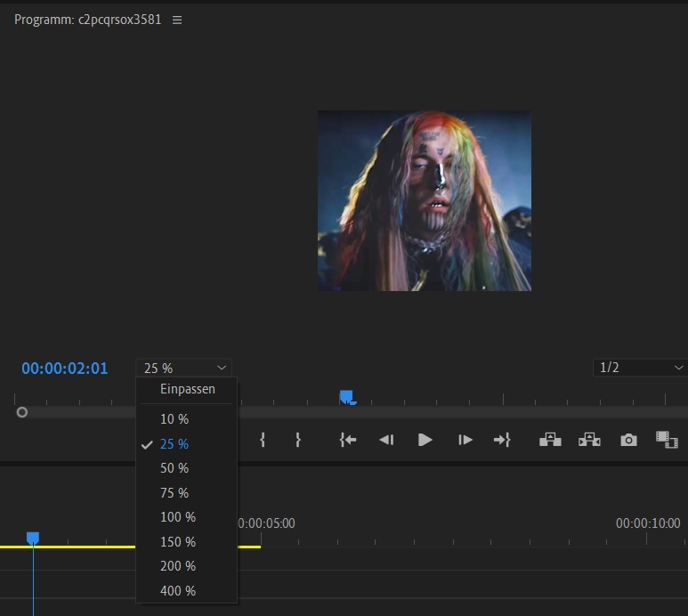
Task: Click the Programm: c2pcqrsox3581 panel title
Action: [x=88, y=20]
